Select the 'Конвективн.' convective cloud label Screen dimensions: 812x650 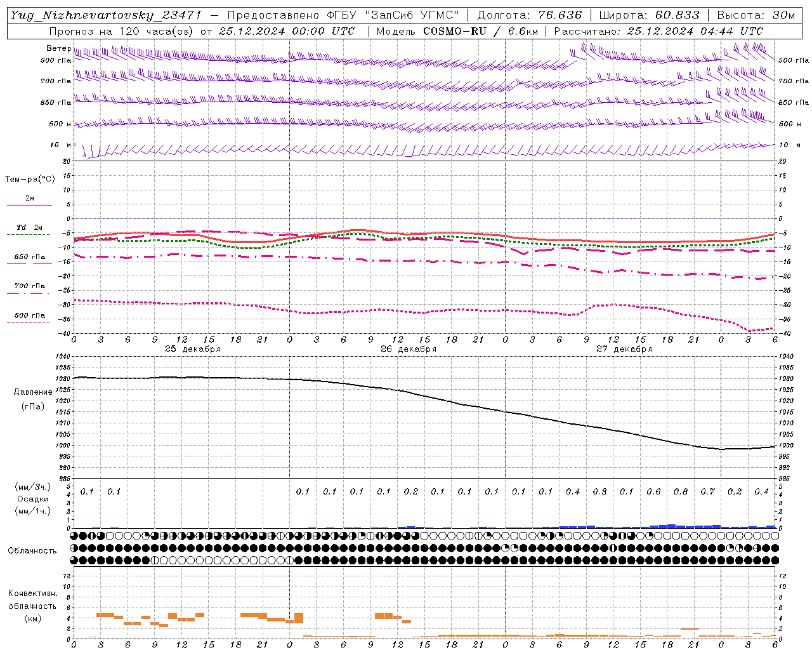(32, 594)
